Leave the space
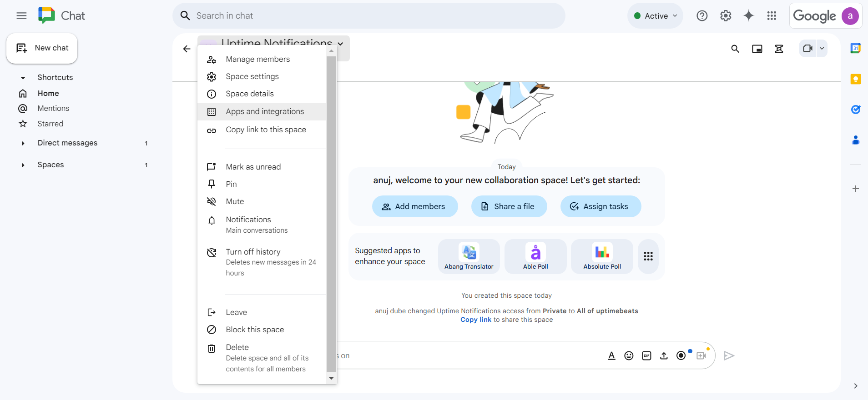Viewport: 868px width, 400px height. tap(262, 312)
